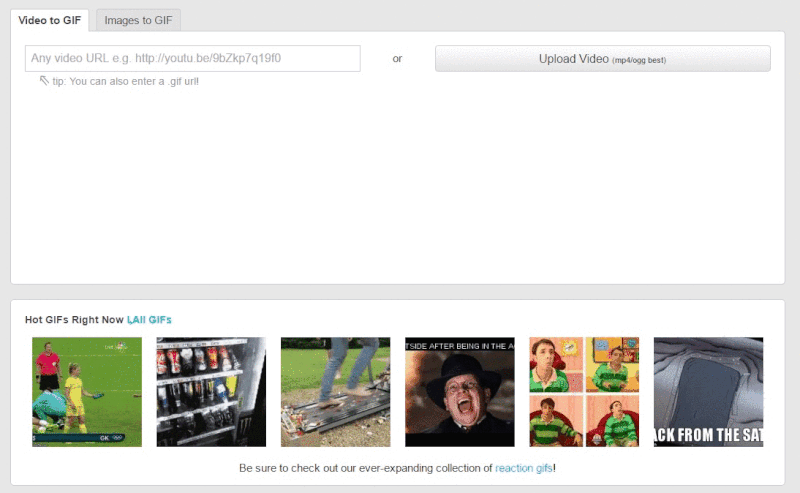This screenshot has height=493, width=800.
Task: Open the feet on treadmill GIF thumbnail
Action: [x=336, y=392]
